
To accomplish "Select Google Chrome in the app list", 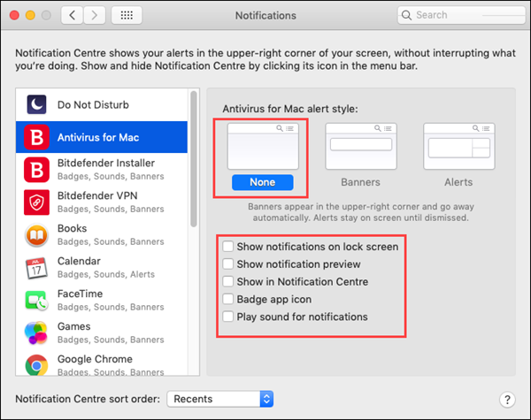I will click(x=101, y=363).
